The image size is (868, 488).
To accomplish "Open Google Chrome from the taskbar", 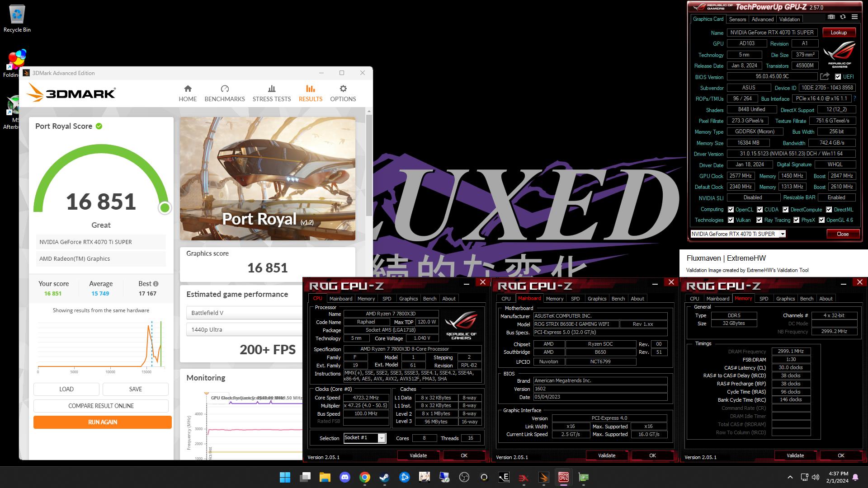I will 364,477.
